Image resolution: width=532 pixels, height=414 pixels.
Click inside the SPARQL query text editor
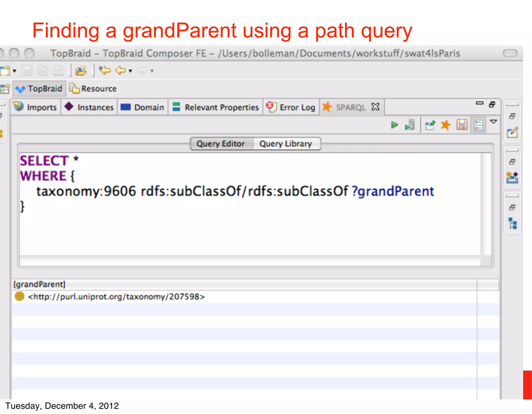tap(250, 204)
